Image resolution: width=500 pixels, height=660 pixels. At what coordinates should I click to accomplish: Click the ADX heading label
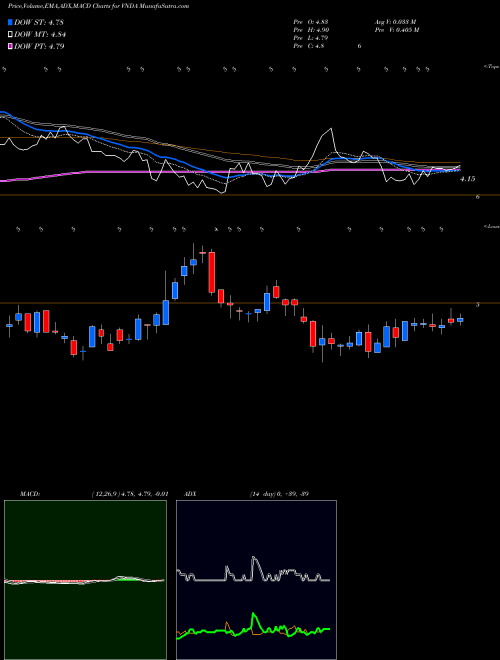pos(190,494)
